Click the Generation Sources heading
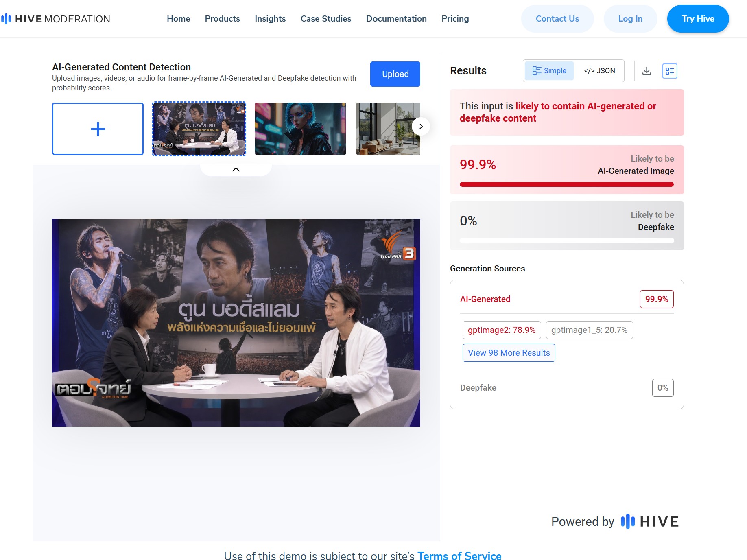The image size is (747, 560). coord(487,269)
